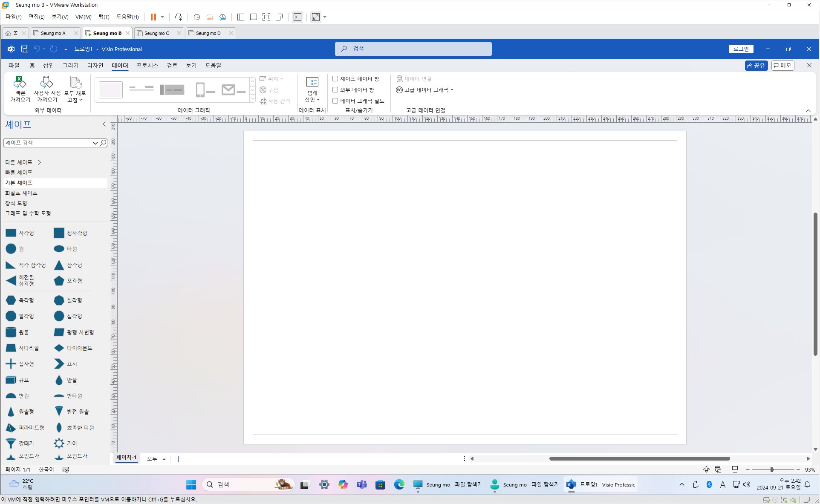
Task: Click the Insert Legend (범례 삽입) icon
Action: click(312, 89)
